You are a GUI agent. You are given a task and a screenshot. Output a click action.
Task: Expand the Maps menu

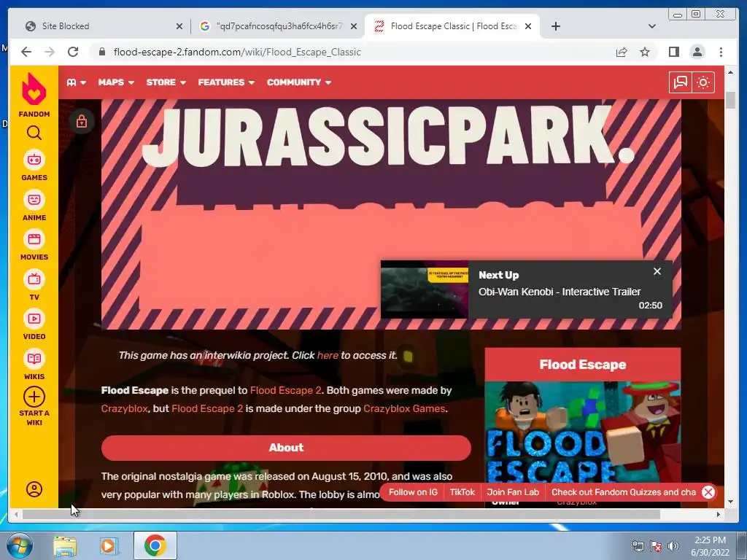click(116, 82)
